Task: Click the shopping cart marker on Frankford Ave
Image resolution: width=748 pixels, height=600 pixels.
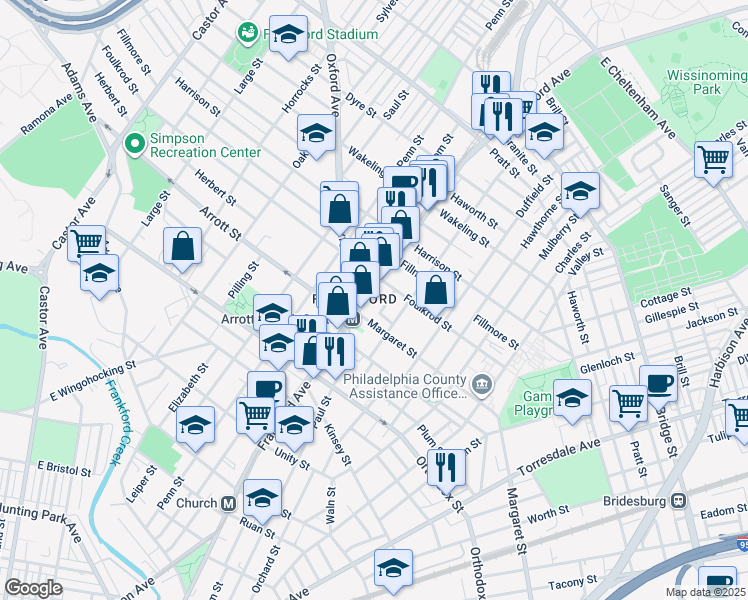Action: coord(255,416)
